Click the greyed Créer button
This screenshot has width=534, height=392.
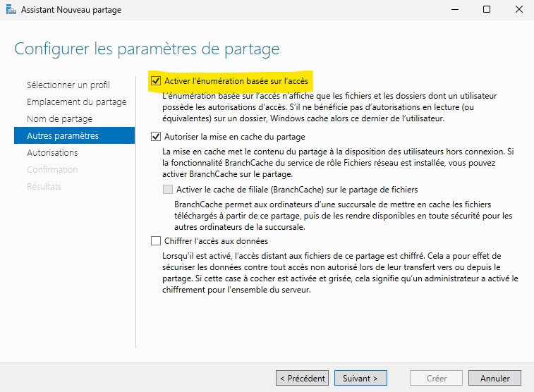[436, 378]
